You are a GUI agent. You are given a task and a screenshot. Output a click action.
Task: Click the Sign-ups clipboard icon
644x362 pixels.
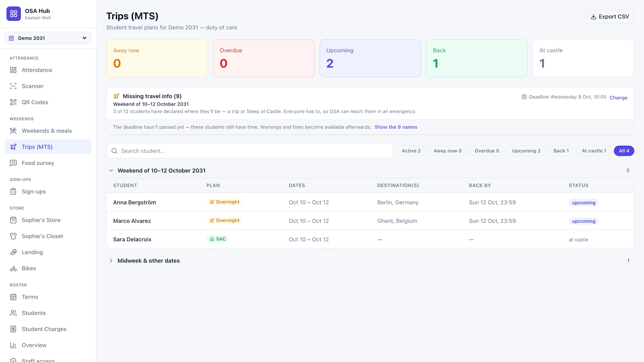coord(13,191)
